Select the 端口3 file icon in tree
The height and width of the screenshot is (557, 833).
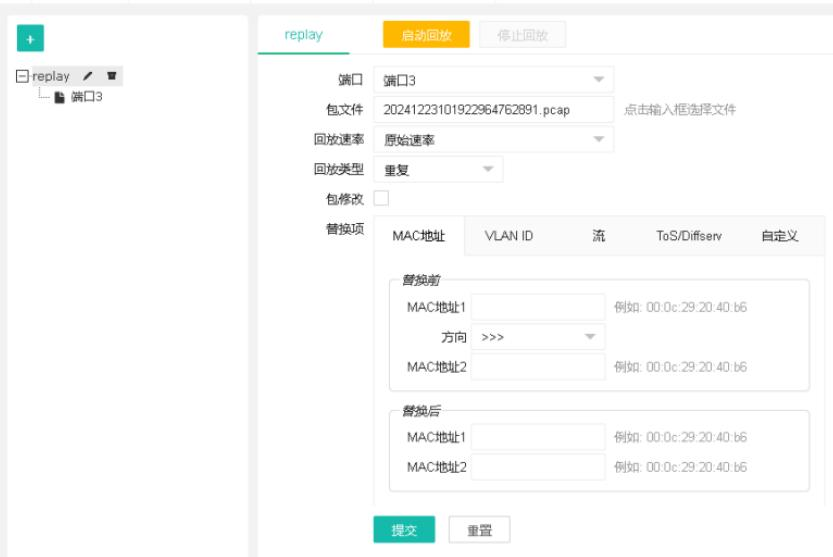59,97
